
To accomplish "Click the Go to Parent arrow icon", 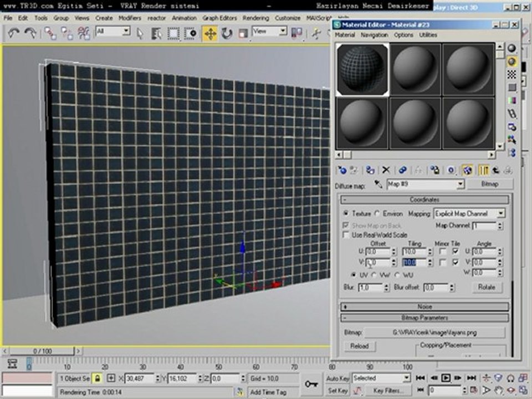I will tap(495, 170).
